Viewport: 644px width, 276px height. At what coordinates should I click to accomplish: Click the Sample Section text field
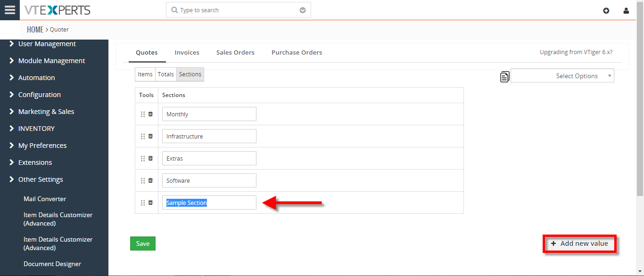[209, 203]
